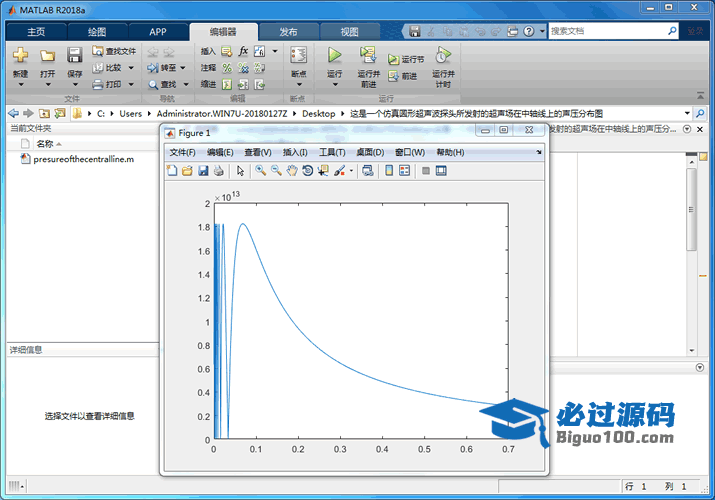Image resolution: width=715 pixels, height=500 pixels.
Task: Toggle the Data Cursor tool in Figure
Action: (323, 171)
